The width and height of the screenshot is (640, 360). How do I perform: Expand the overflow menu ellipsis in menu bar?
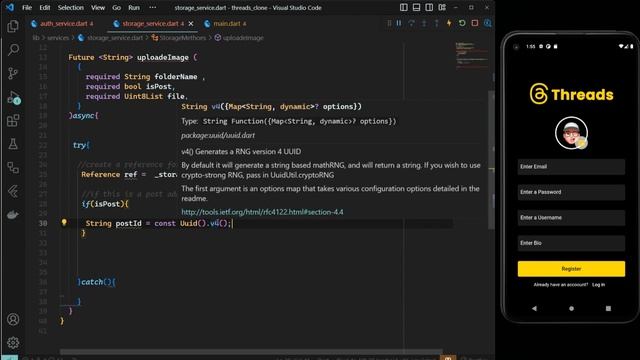click(153, 7)
